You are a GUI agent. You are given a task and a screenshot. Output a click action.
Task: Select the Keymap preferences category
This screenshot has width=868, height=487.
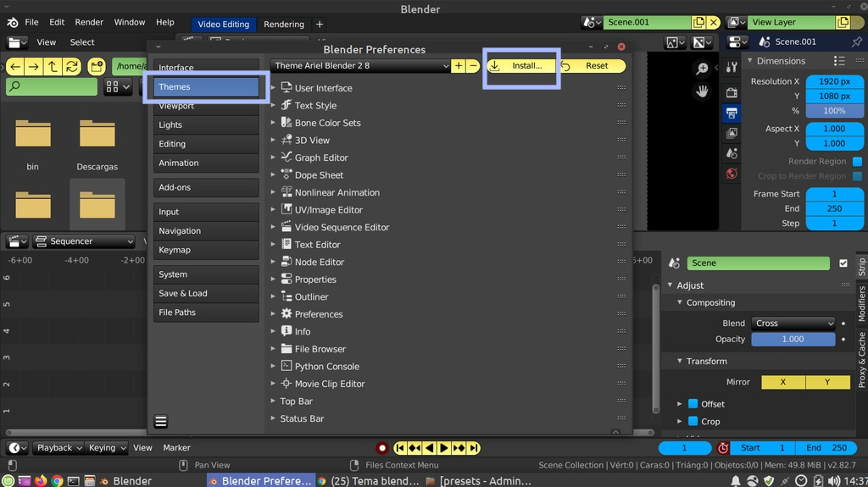(x=206, y=250)
